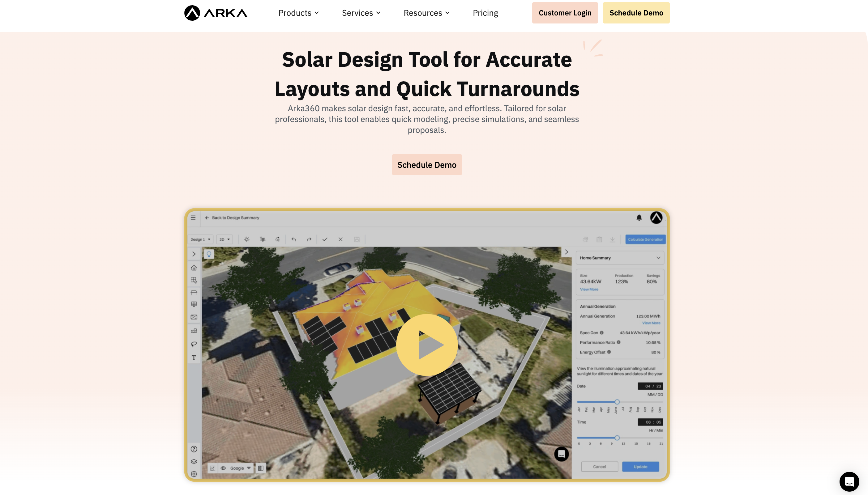Open the Resources menu
Screen dimensions: 868x495
426,13
